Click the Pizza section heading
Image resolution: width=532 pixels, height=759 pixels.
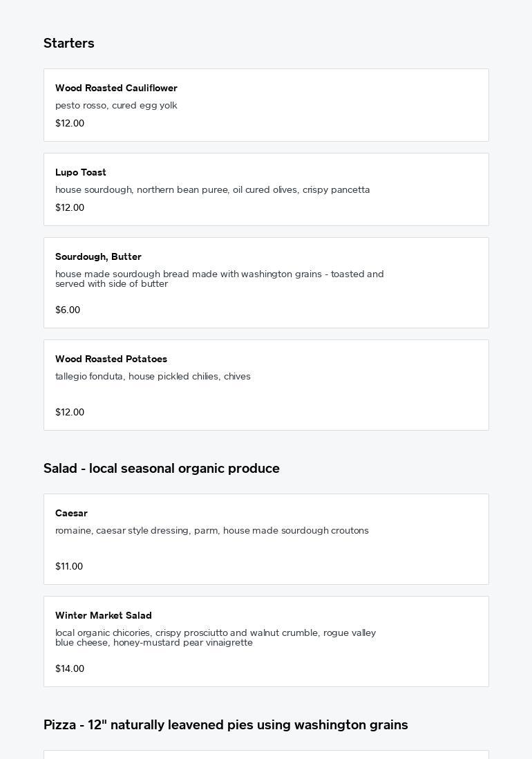(226, 724)
